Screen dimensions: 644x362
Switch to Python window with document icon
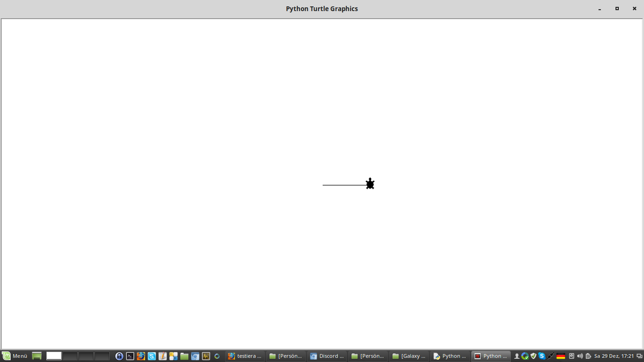tap(450, 356)
